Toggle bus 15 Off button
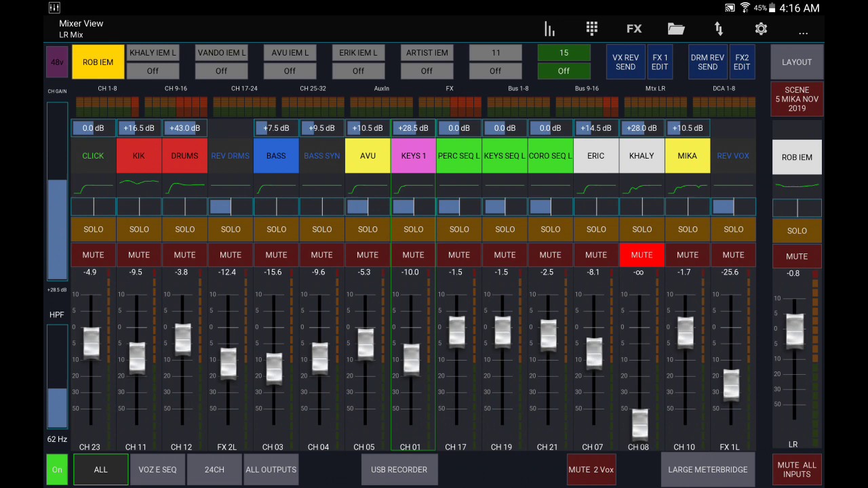Screen dimensions: 868x488 click(564, 70)
